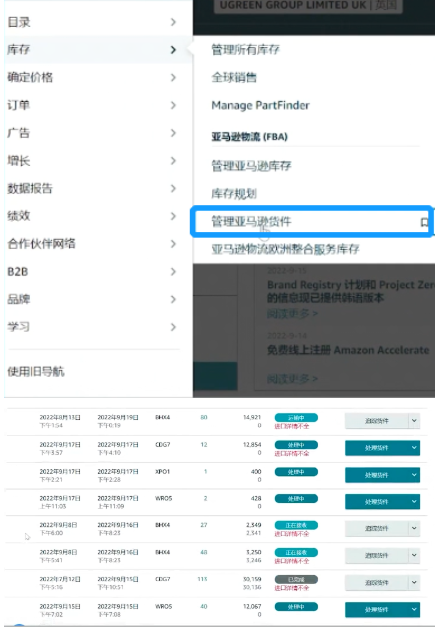Viewport: 442px width, 635px height.
Task: Click 追踪货件 button in BHX4 48 row
Action: point(377,556)
